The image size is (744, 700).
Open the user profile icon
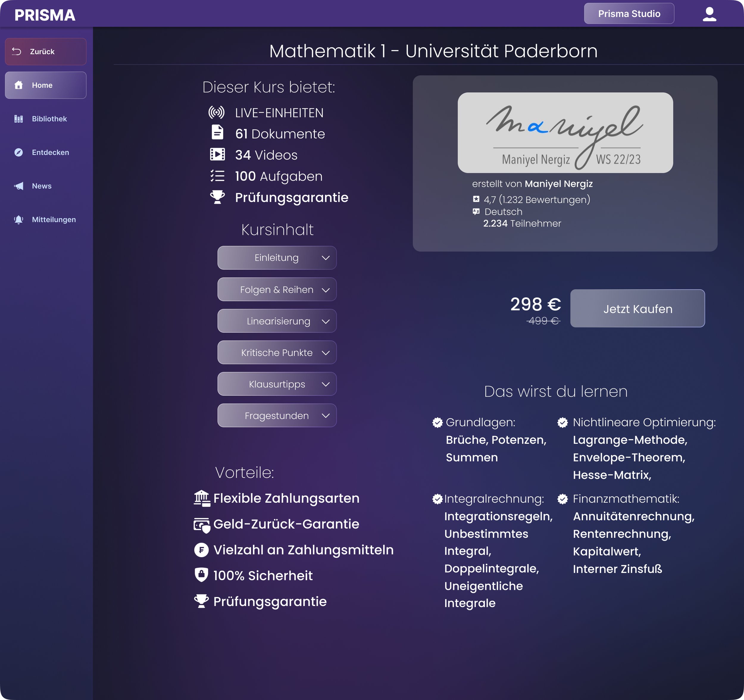[x=709, y=14]
